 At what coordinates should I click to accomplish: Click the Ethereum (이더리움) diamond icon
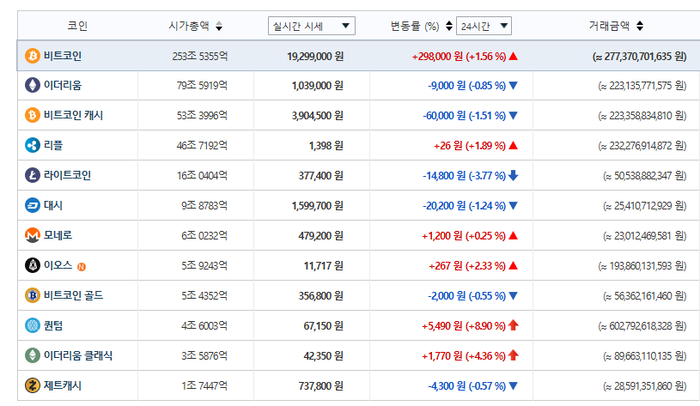pyautogui.click(x=32, y=85)
